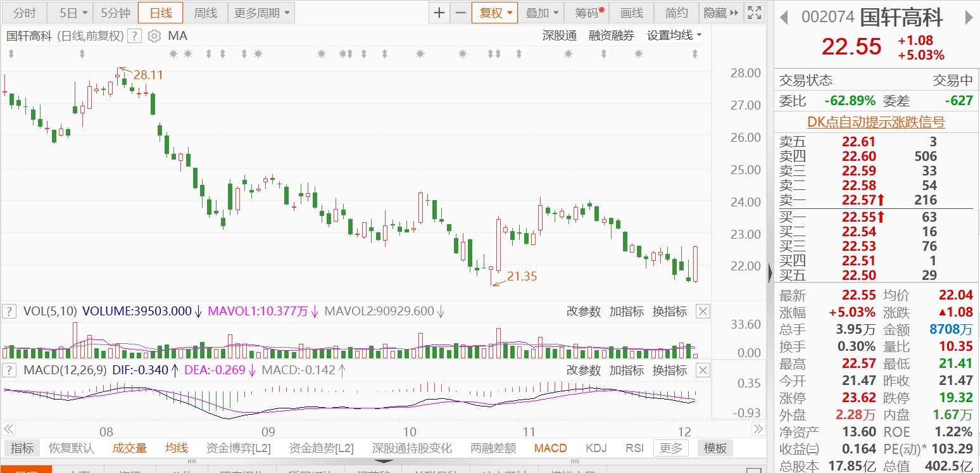
Task: Open the 设置均线 dropdown
Action: coord(674,36)
